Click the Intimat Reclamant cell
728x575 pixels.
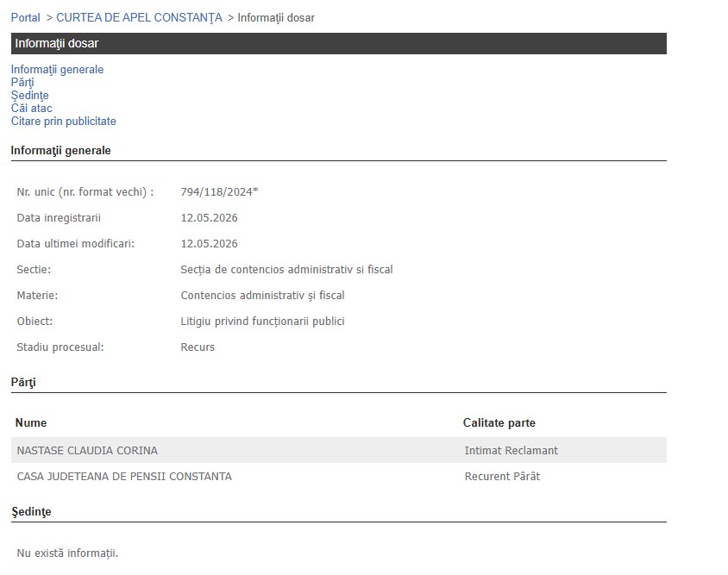(x=511, y=450)
